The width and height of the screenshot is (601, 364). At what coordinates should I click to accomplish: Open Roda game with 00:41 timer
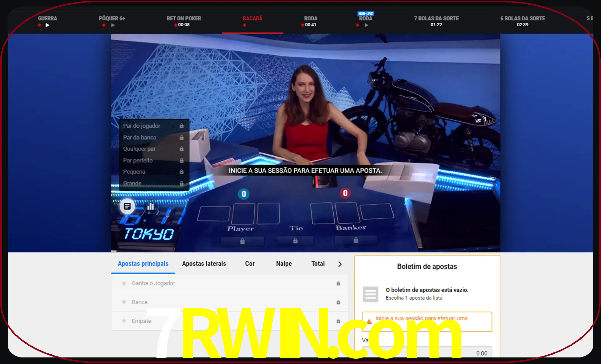pyautogui.click(x=311, y=18)
